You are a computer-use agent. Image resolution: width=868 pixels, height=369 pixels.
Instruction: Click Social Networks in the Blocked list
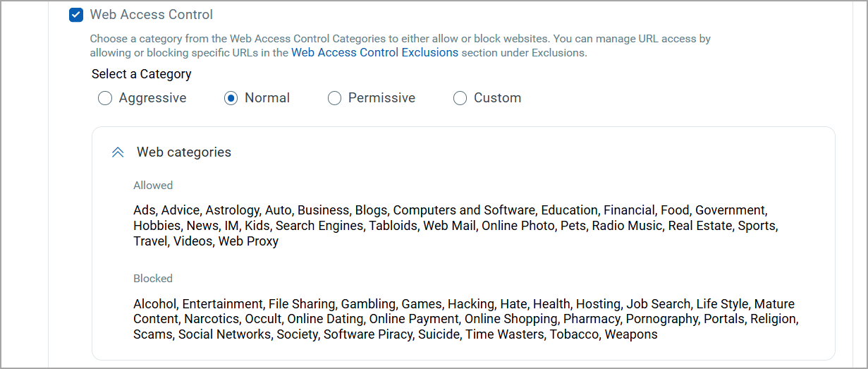[x=224, y=334]
